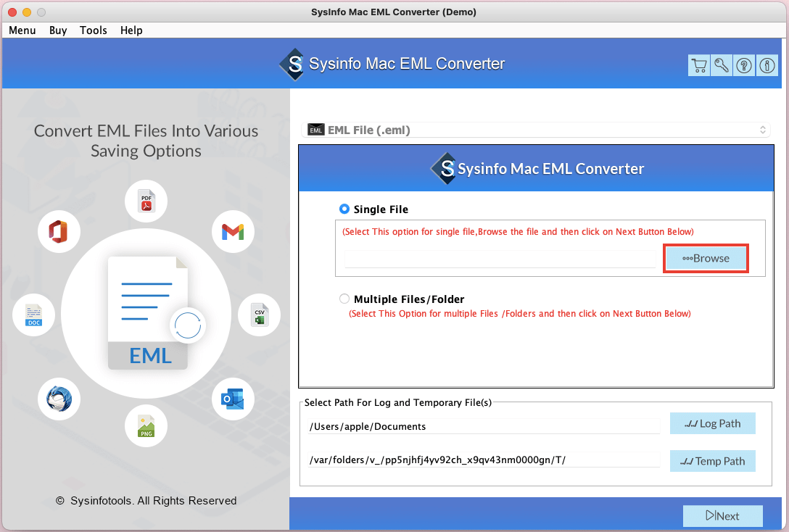Click 'Select Path For Log and Temporary File(s)' label
The height and width of the screenshot is (532, 789).
[398, 403]
